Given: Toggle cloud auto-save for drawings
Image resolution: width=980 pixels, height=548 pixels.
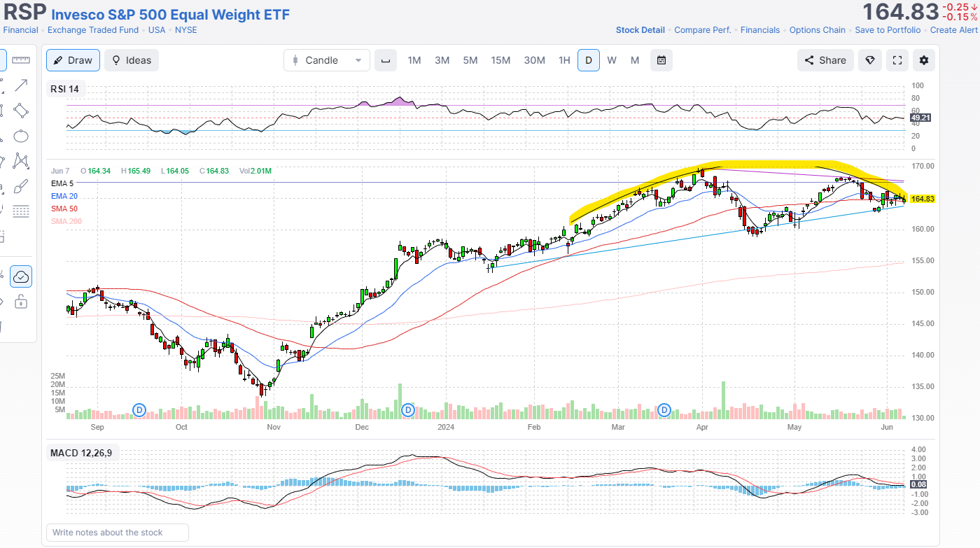Looking at the screenshot, I should point(21,276).
